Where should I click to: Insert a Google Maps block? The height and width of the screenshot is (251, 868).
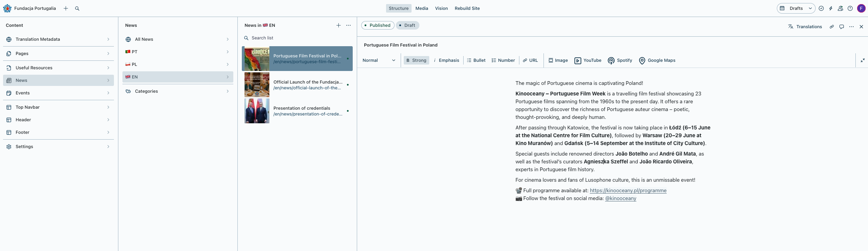[x=657, y=60]
